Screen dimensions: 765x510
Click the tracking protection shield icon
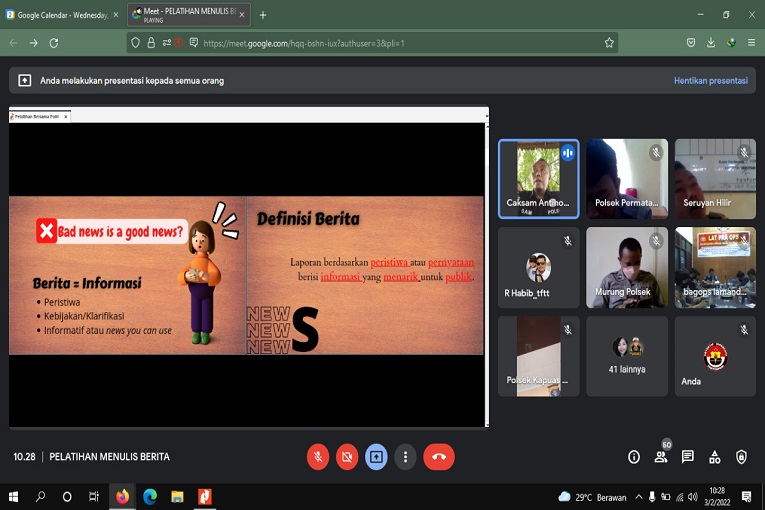coord(136,43)
